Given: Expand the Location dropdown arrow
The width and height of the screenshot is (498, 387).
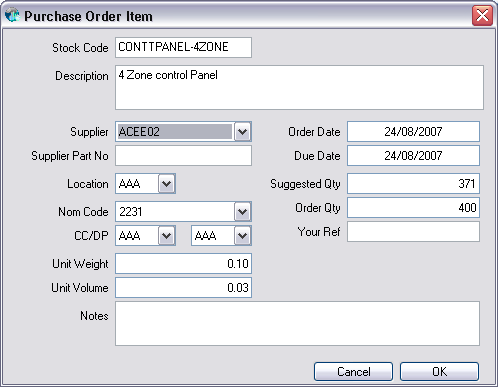Looking at the screenshot, I should pos(166,184).
